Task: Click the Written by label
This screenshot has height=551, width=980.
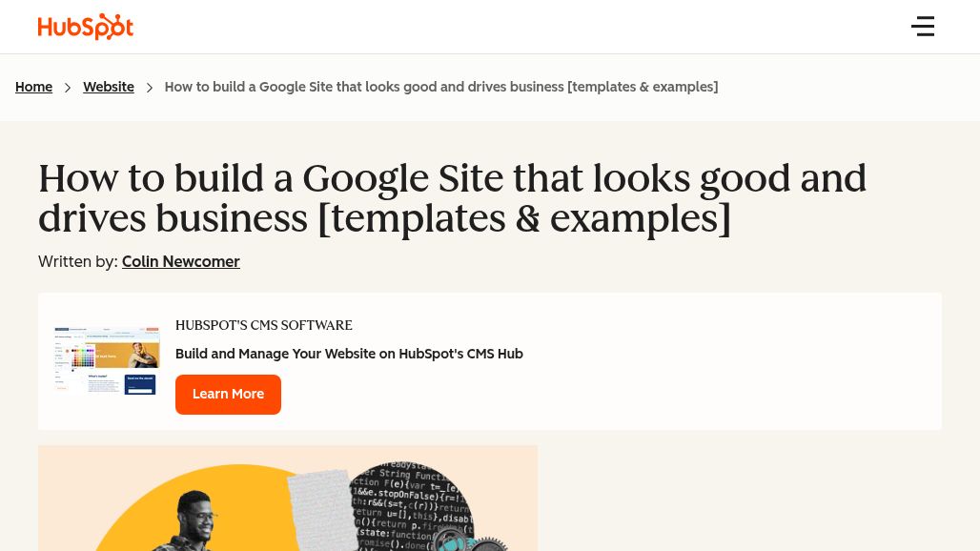Action: click(x=78, y=261)
